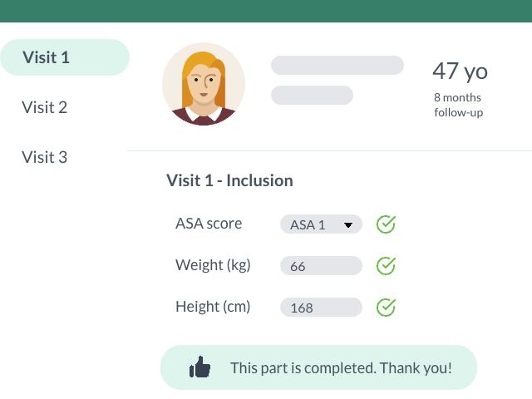The width and height of the screenshot is (532, 399).
Task: Click the "This part is completed" message
Action: [341, 367]
